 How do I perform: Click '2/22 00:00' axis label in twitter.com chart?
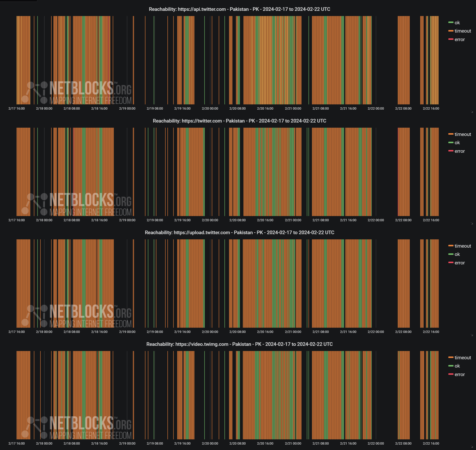pyautogui.click(x=376, y=220)
